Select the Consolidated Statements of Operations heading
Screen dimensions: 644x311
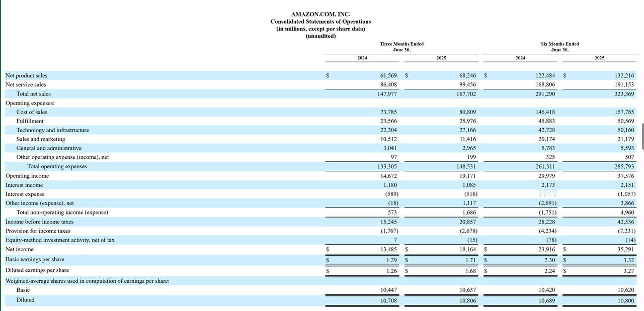tap(320, 22)
